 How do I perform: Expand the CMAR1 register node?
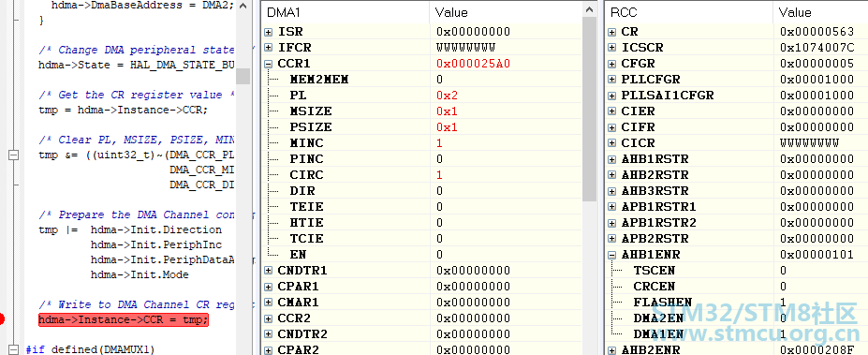[269, 303]
